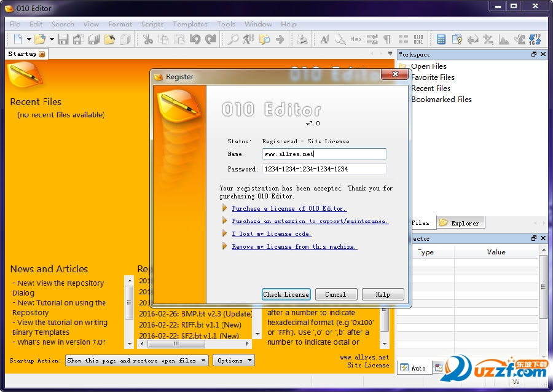Click 'Purchase a license of 010 Editor' link

pyautogui.click(x=289, y=208)
